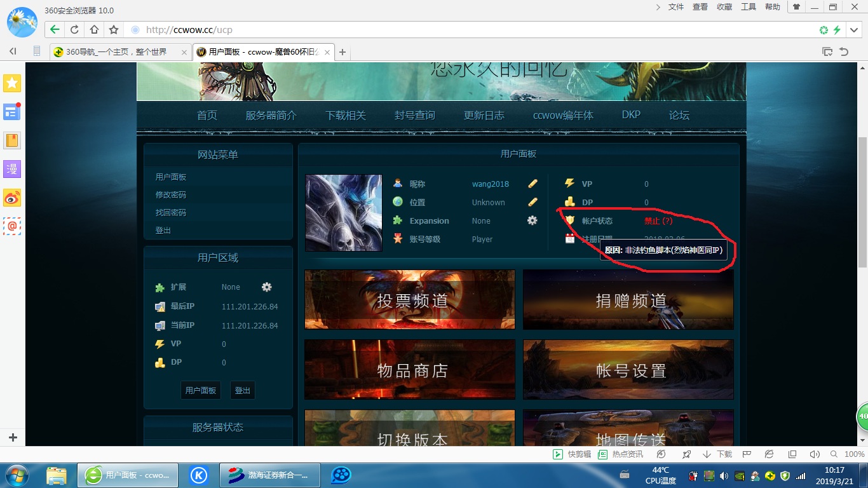This screenshot has width=868, height=488.
Task: Open the 投票频道 banner
Action: pyautogui.click(x=410, y=299)
